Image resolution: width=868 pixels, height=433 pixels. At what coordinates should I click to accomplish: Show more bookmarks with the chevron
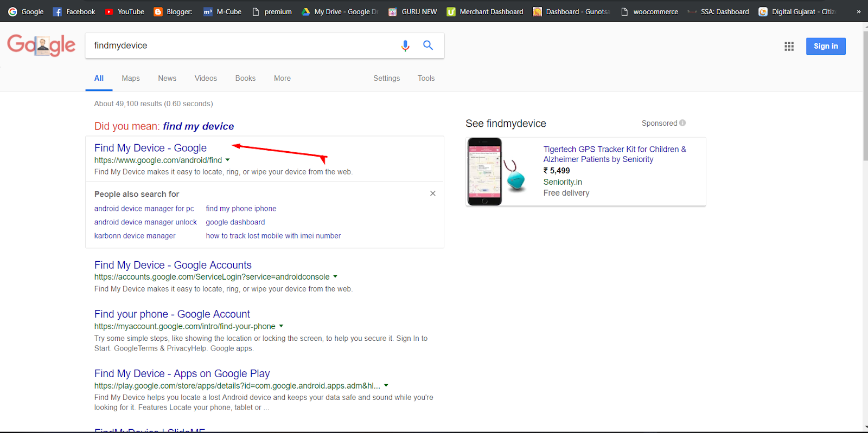click(858, 11)
